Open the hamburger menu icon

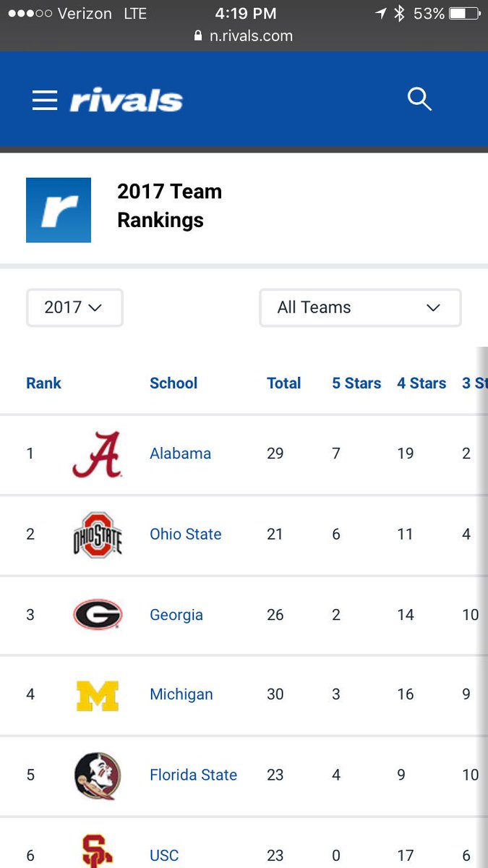tap(45, 100)
